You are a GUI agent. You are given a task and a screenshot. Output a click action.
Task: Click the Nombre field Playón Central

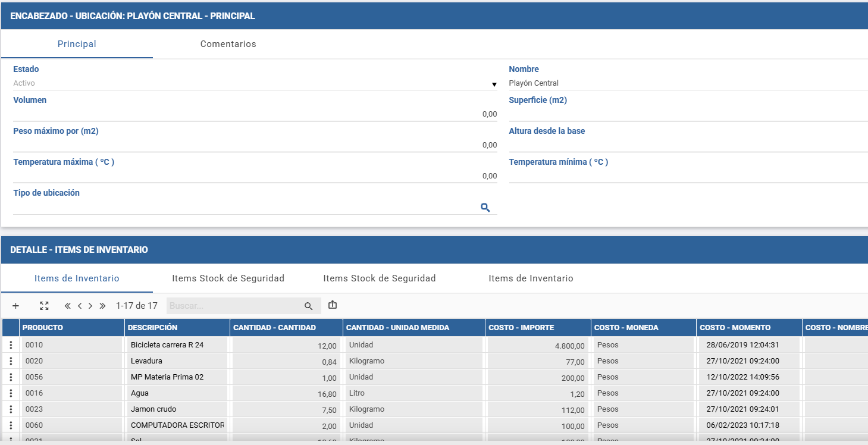688,83
